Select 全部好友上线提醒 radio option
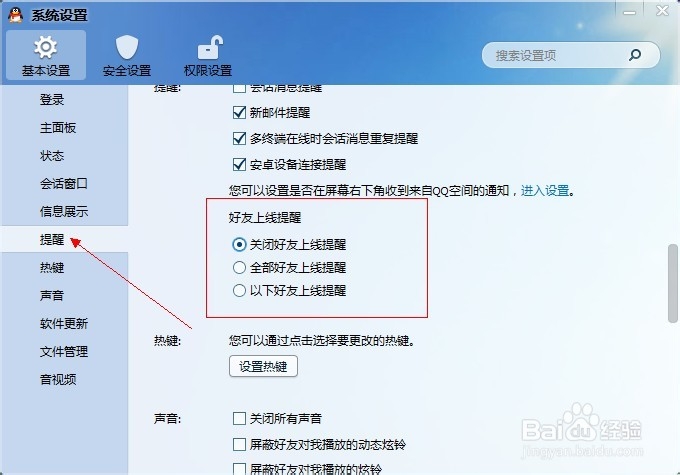The width and height of the screenshot is (680, 475). tap(239, 268)
